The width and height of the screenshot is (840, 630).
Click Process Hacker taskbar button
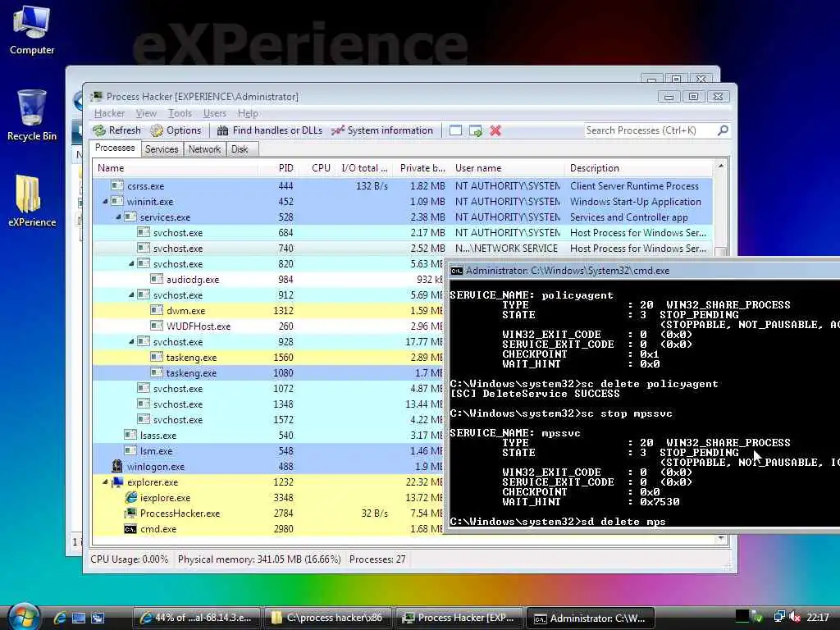click(x=459, y=618)
